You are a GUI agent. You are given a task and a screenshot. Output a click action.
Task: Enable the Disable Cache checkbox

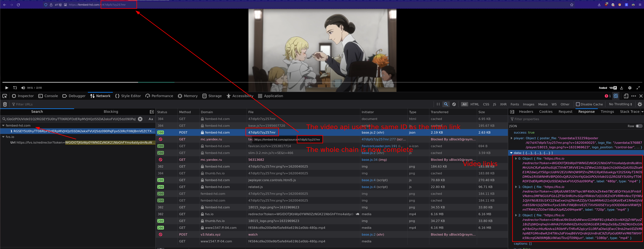[578, 104]
